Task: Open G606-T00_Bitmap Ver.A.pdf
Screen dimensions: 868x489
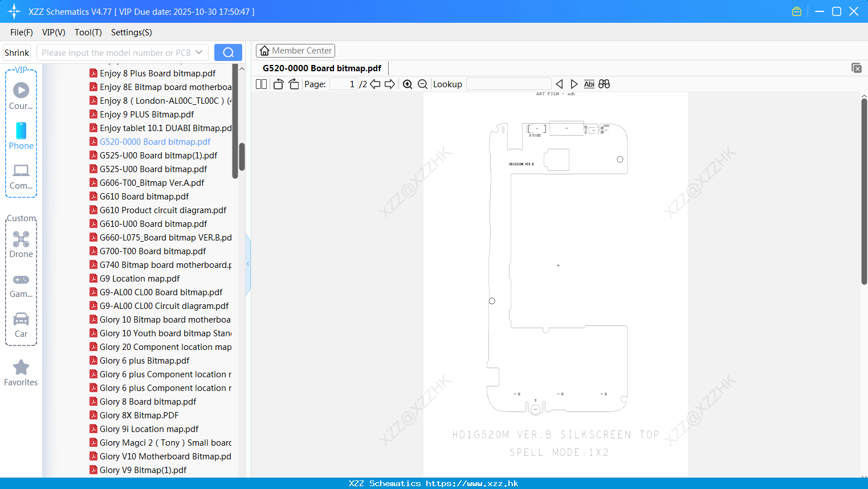Action: point(152,183)
